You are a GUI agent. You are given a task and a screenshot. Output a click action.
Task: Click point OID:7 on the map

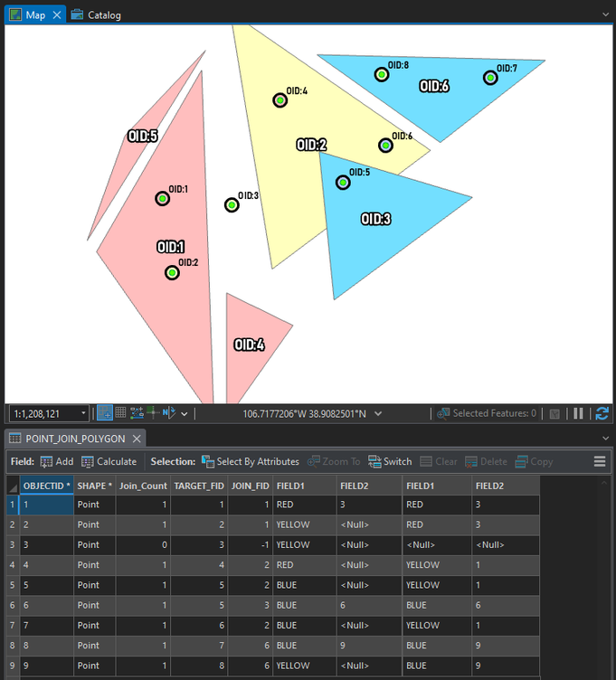tap(490, 78)
